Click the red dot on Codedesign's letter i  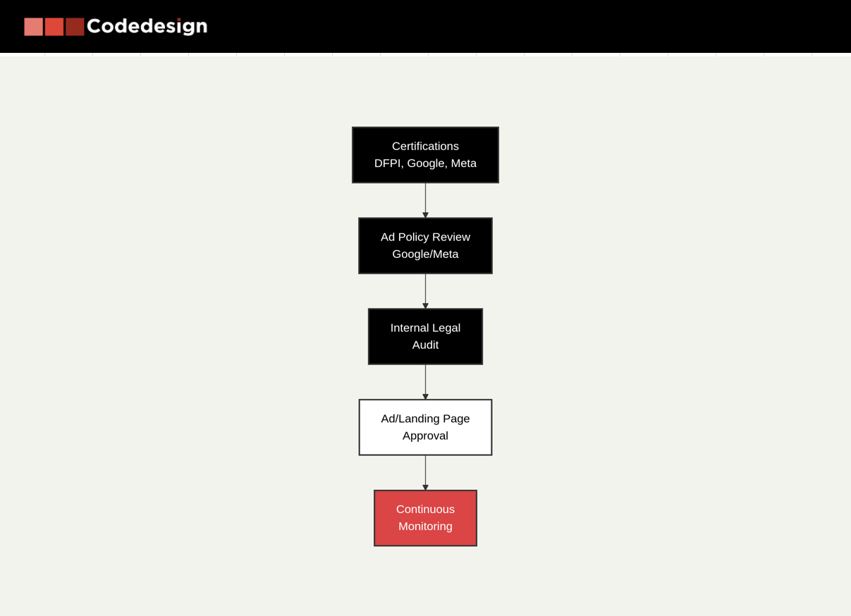pyautogui.click(x=178, y=19)
